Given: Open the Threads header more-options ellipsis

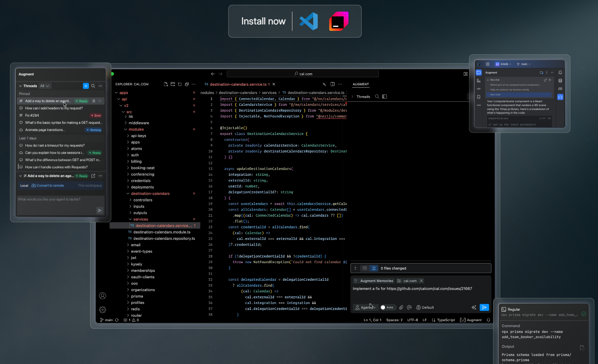Looking at the screenshot, I should pyautogui.click(x=100, y=86).
